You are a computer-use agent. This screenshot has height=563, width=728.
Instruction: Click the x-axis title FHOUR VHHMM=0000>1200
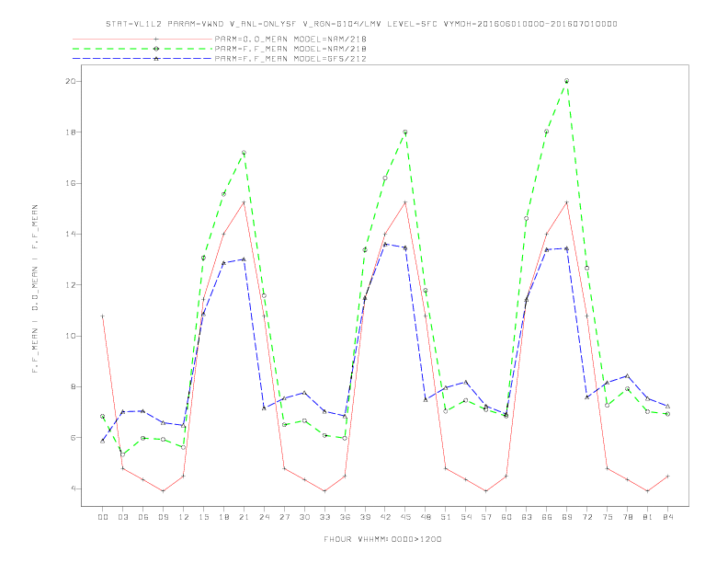click(x=382, y=539)
